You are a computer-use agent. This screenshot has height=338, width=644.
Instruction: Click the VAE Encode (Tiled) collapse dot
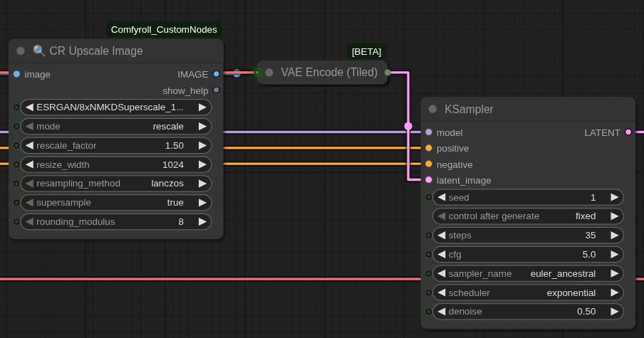click(x=269, y=73)
